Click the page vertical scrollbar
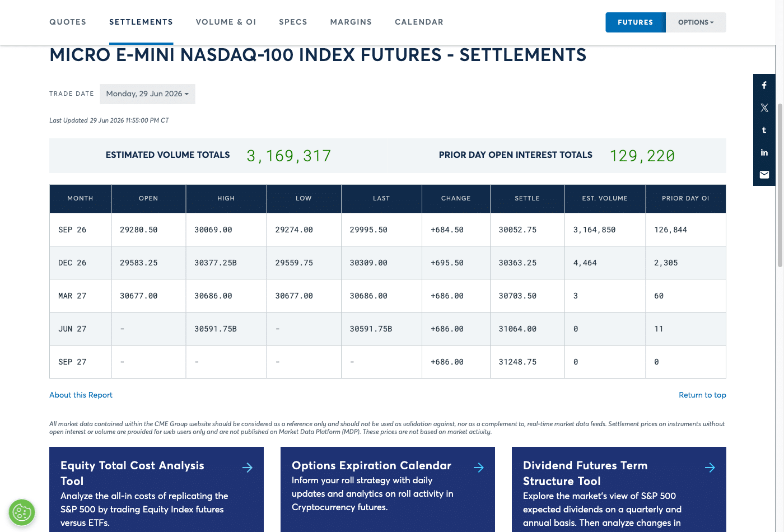The image size is (784, 532). [780, 185]
